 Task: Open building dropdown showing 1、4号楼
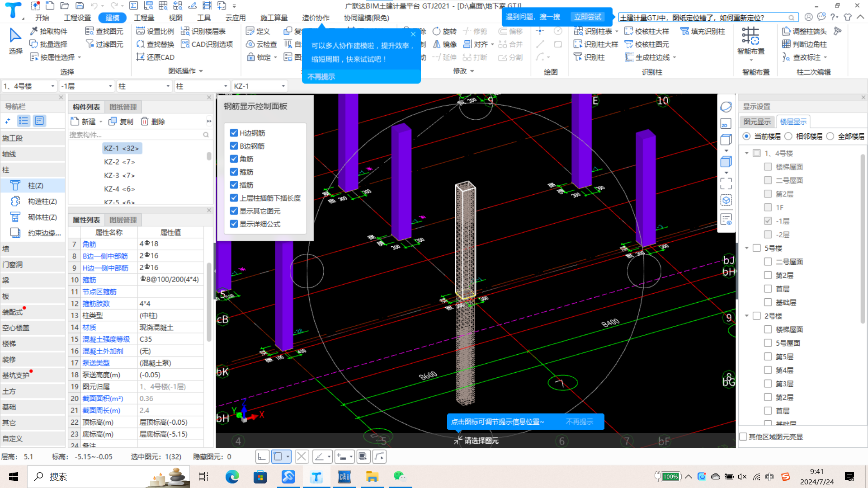click(29, 86)
